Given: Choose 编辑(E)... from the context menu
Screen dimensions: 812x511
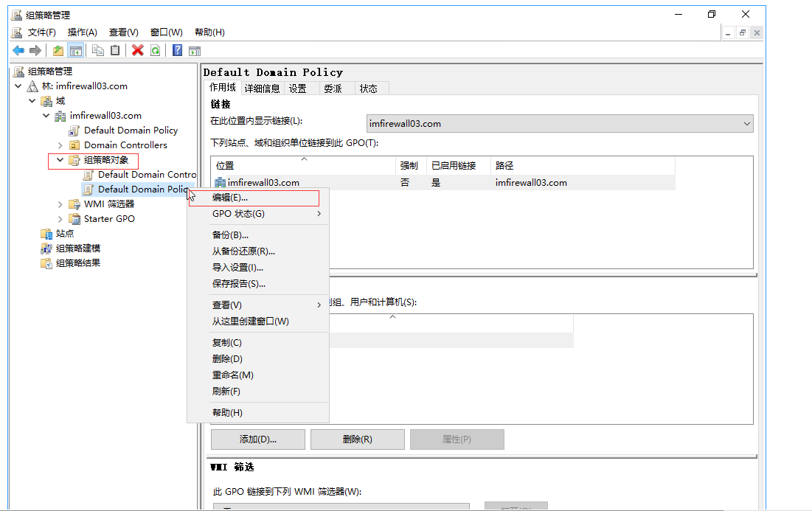Looking at the screenshot, I should (x=230, y=198).
